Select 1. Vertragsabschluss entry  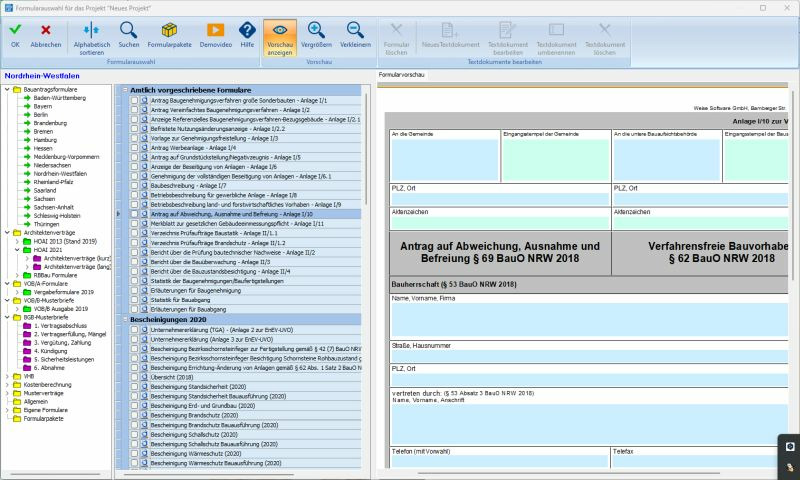(60, 325)
